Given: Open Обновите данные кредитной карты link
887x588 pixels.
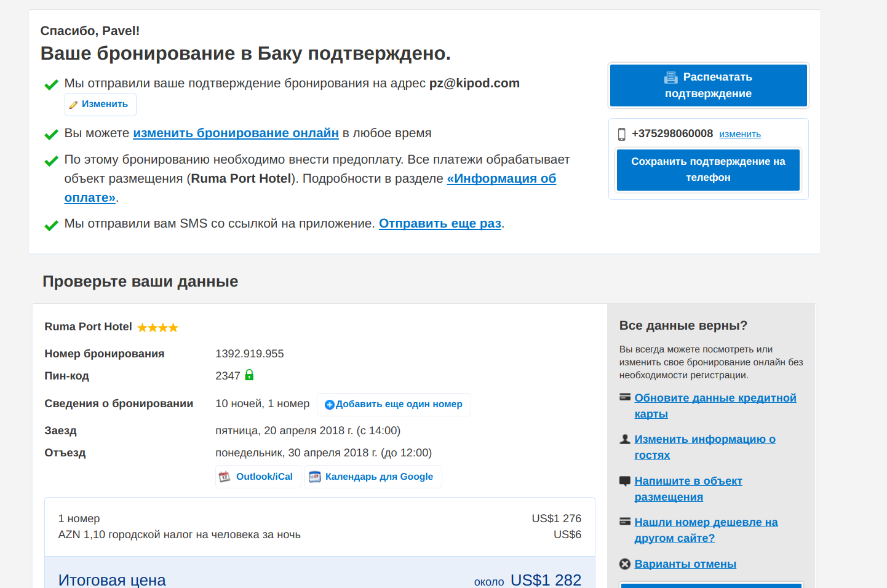Looking at the screenshot, I should tap(715, 406).
